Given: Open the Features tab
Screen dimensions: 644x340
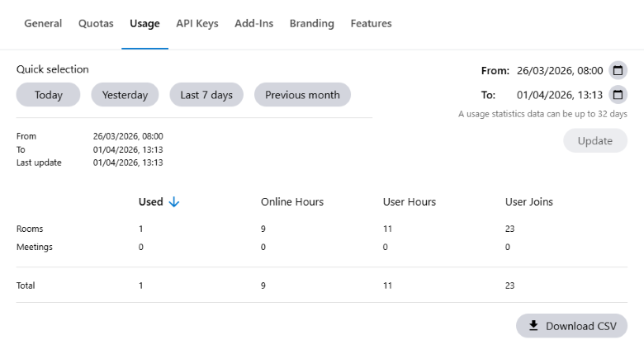Looking at the screenshot, I should click(371, 23).
